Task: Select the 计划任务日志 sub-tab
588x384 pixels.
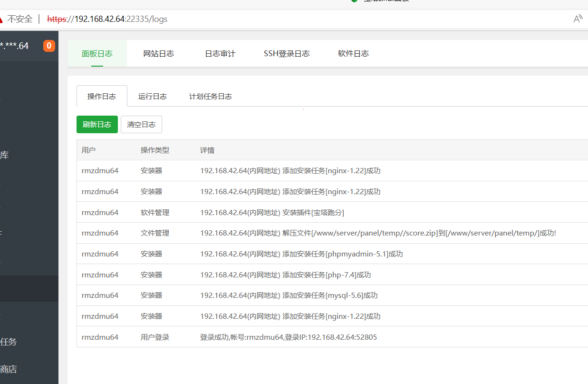Action: point(211,96)
